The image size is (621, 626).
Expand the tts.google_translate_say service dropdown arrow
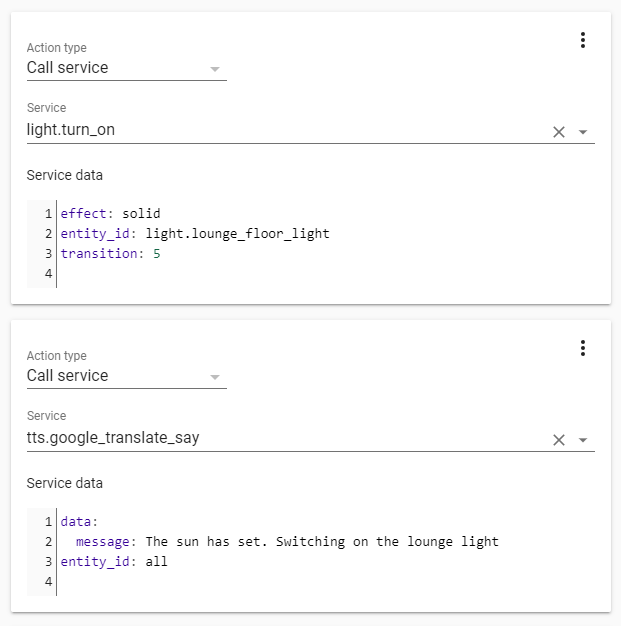click(x=583, y=440)
